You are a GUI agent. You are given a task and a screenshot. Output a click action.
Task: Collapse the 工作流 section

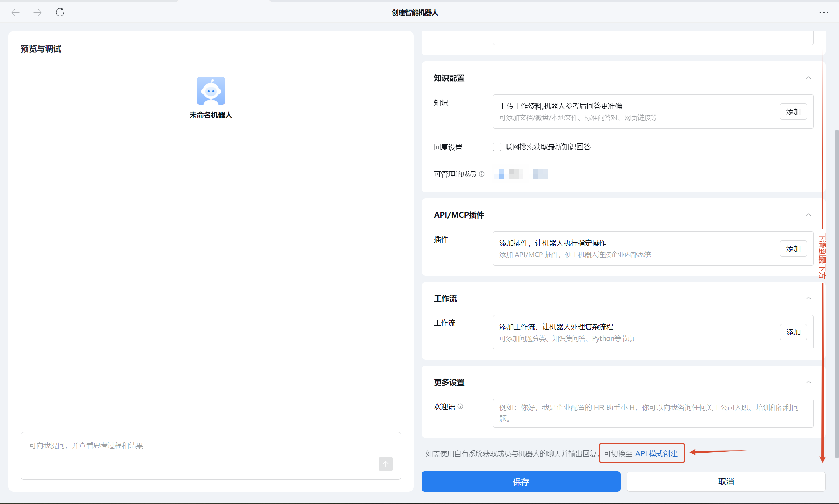(x=808, y=298)
